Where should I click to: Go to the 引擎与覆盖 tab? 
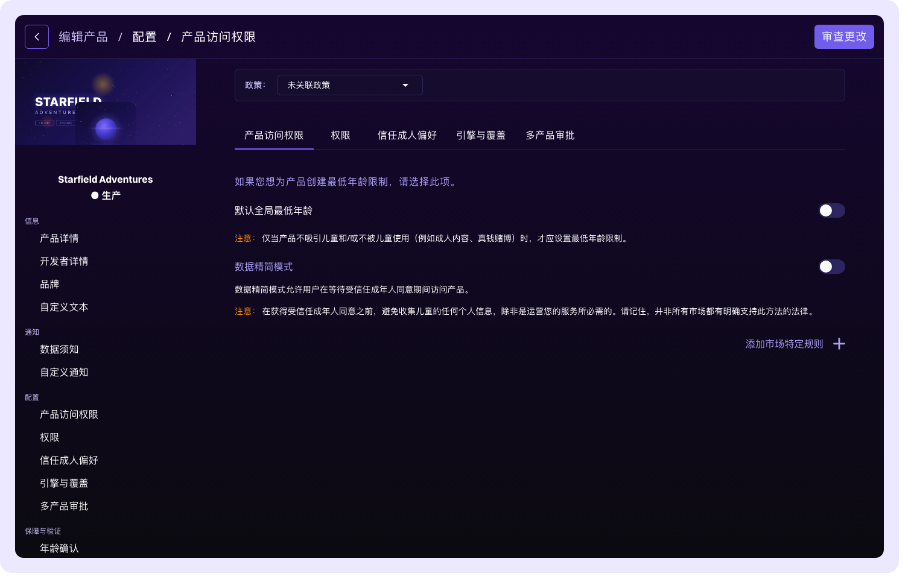pos(481,136)
